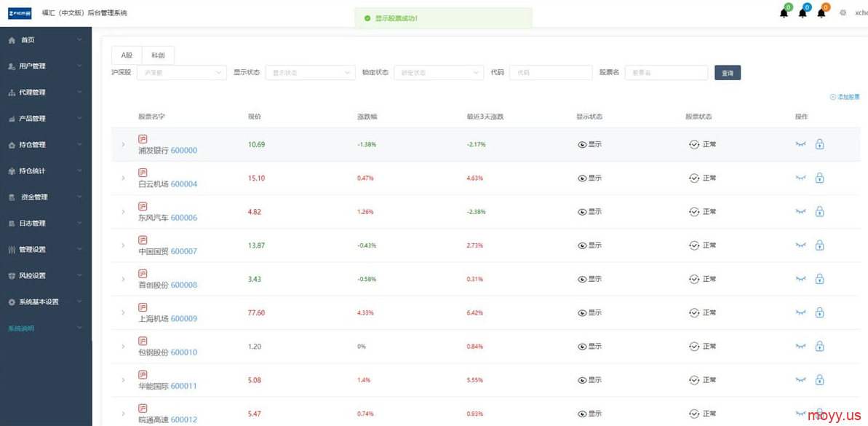Lock the 包钢股份 600010 stock
Image resolution: width=868 pixels, height=426 pixels.
pyautogui.click(x=820, y=347)
